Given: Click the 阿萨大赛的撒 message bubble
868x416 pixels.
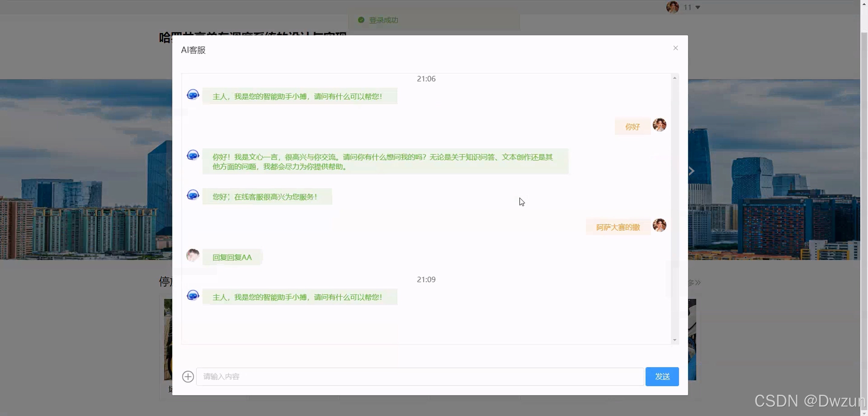Looking at the screenshot, I should click(x=618, y=227).
